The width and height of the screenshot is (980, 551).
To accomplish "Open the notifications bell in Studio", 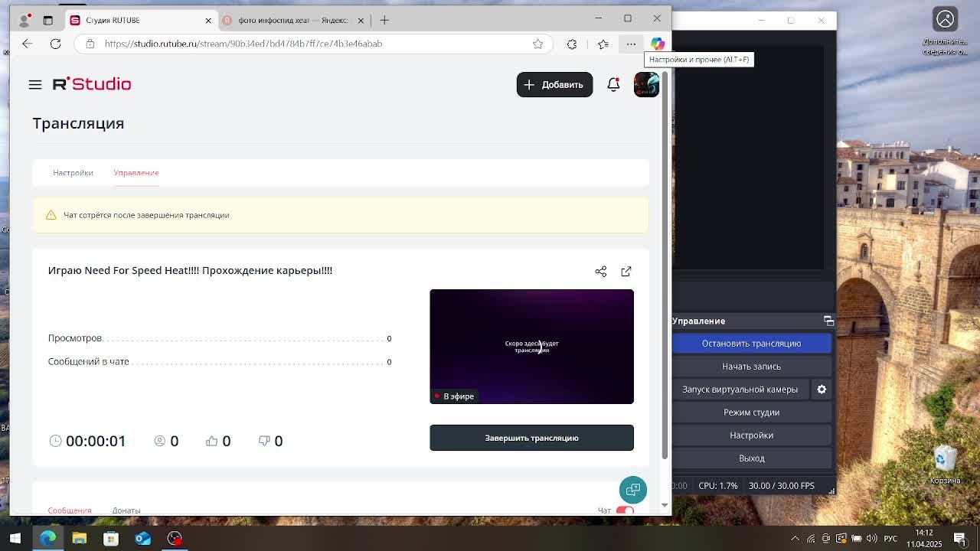I will [613, 84].
